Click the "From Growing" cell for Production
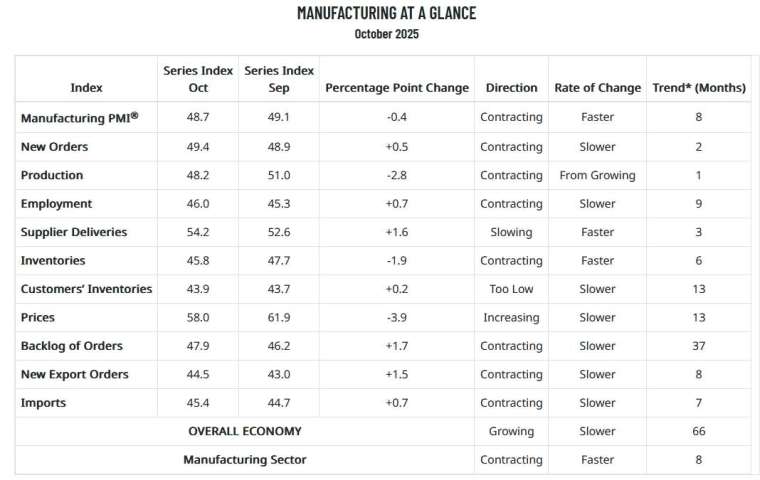Screen dimensions: 760x480 click(597, 175)
